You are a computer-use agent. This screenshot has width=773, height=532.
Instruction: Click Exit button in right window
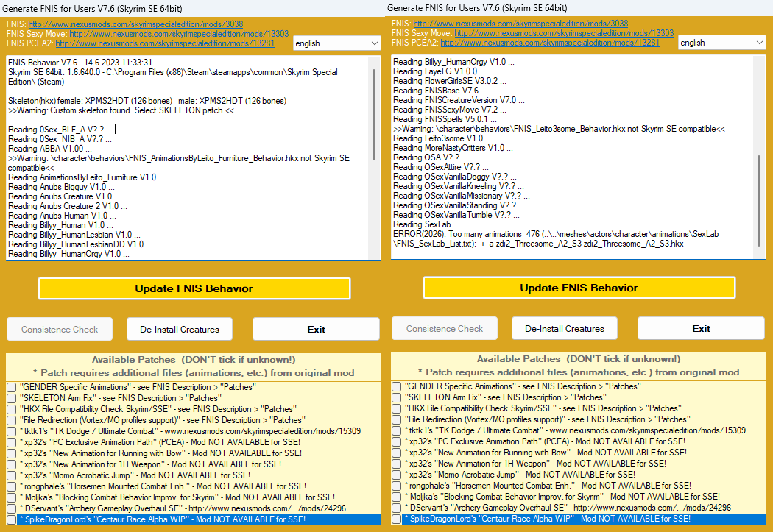[x=701, y=329]
